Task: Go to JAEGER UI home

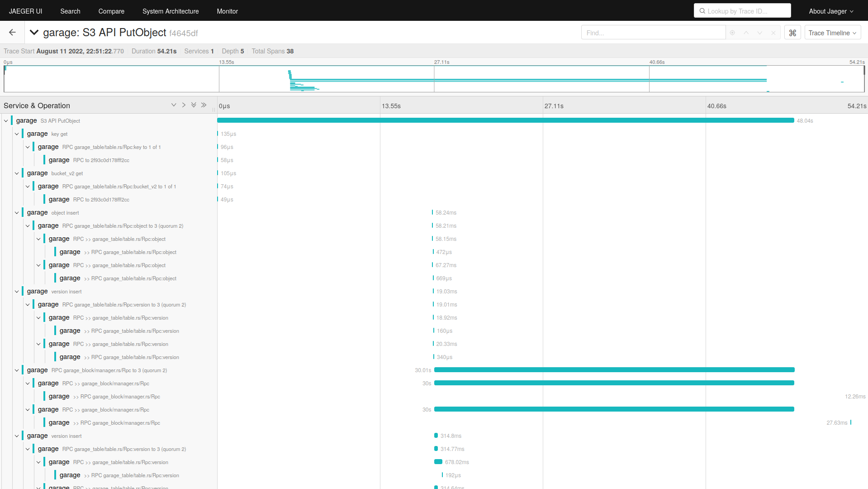Action: 25,11
